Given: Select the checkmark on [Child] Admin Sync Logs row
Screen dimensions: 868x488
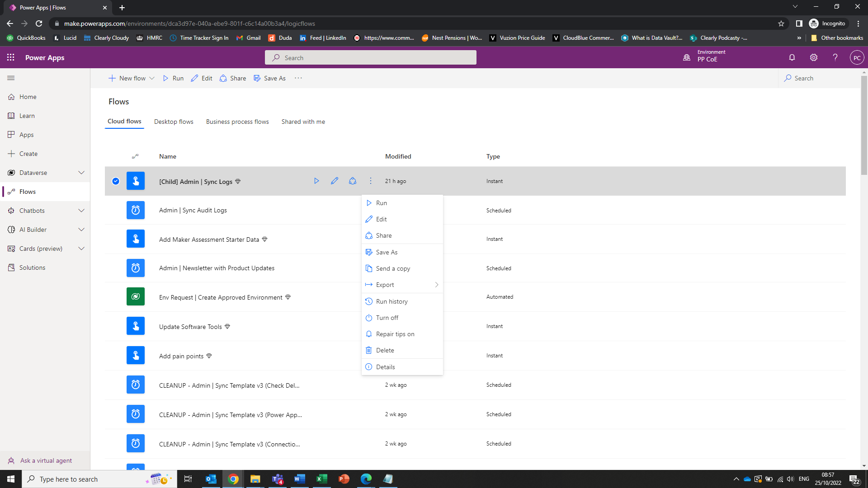Looking at the screenshot, I should click(116, 181).
